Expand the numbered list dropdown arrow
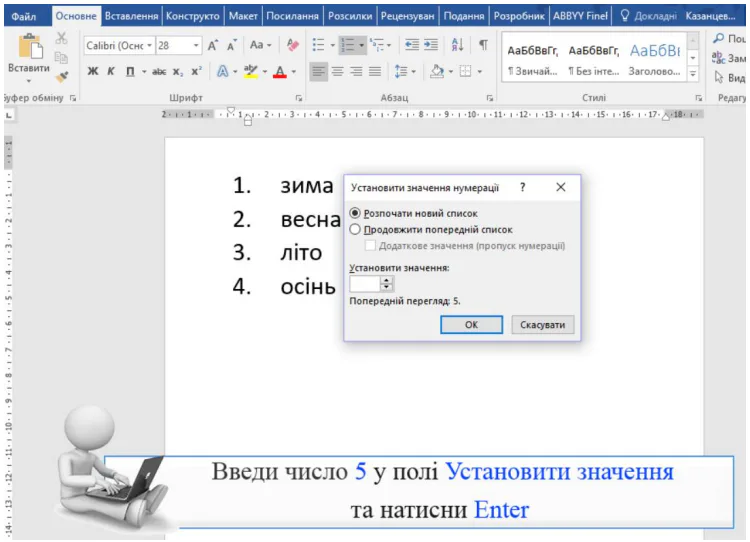Viewport: 750px width, 542px height. [361, 46]
